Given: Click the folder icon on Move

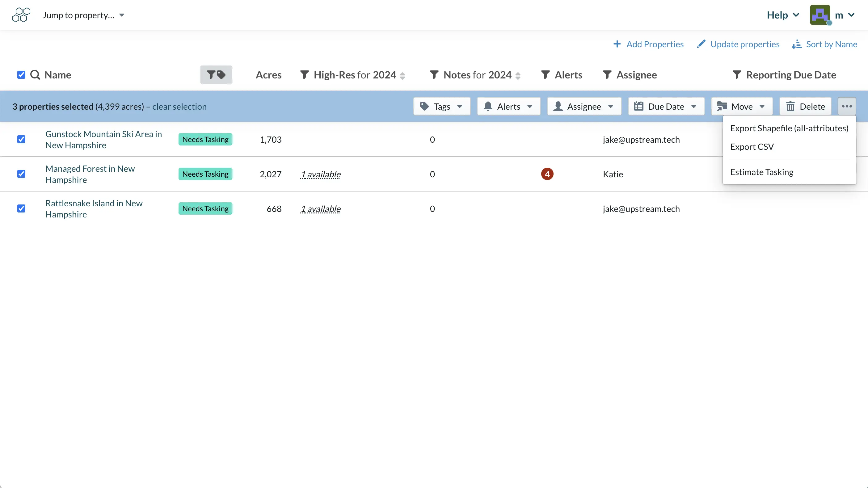Looking at the screenshot, I should pos(722,107).
